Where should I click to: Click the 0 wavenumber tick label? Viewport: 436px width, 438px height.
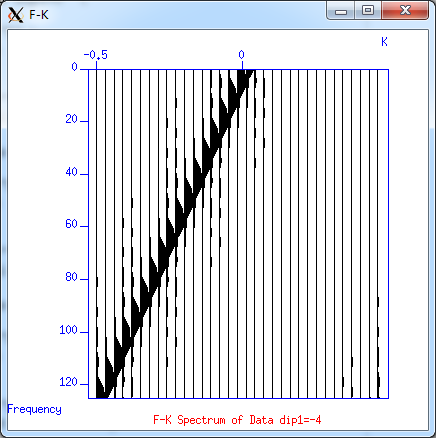241,55
